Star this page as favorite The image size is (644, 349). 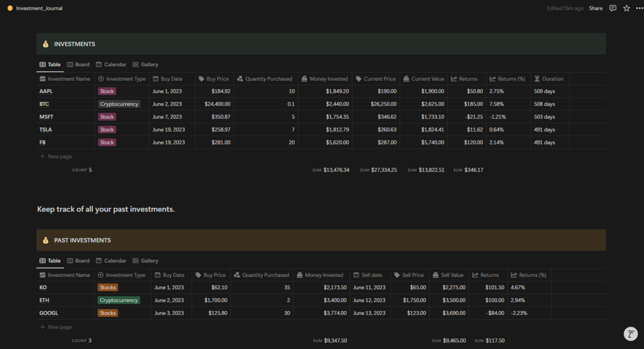pos(626,8)
